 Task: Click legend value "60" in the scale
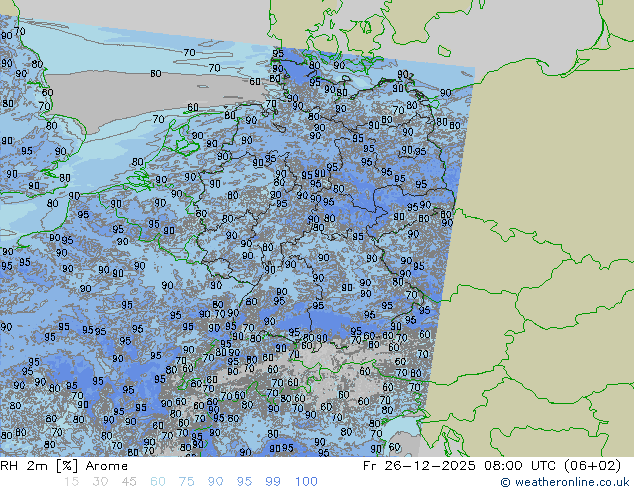point(158,482)
